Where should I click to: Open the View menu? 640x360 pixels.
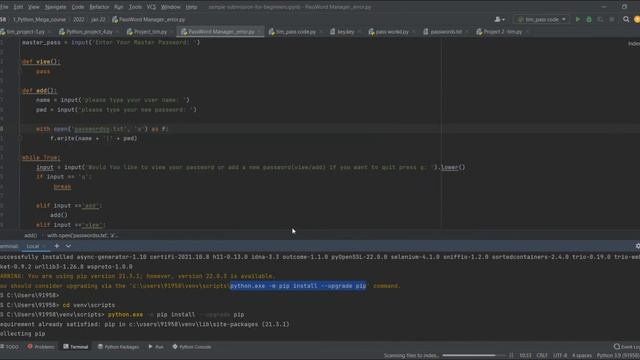[33, 7]
